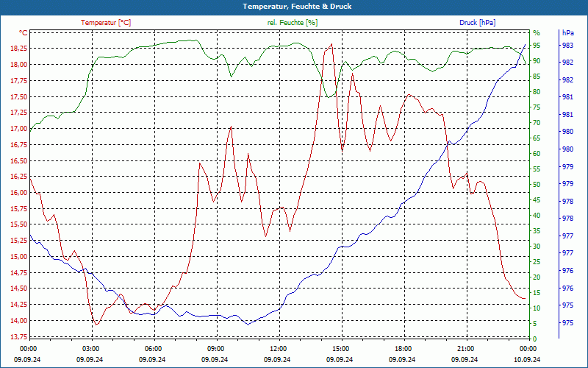Click temperature axis value 16,25
This screenshot has width=588, height=368.
tap(19, 177)
